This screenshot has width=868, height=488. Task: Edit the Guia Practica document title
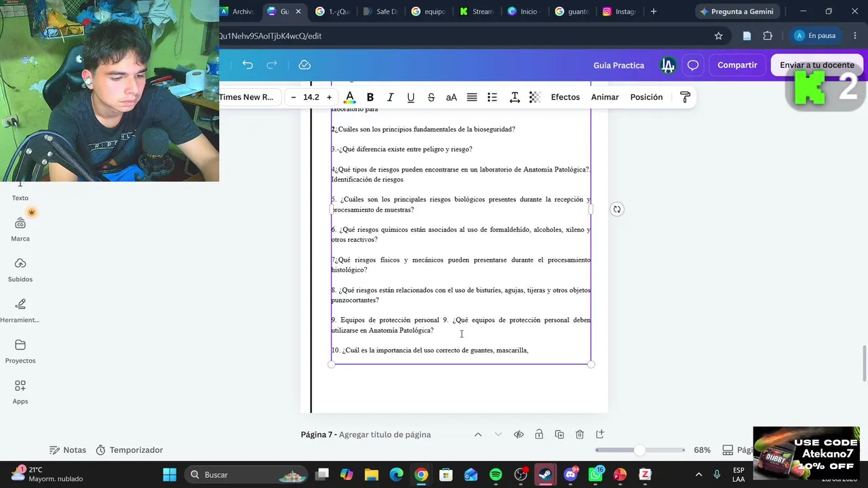618,65
